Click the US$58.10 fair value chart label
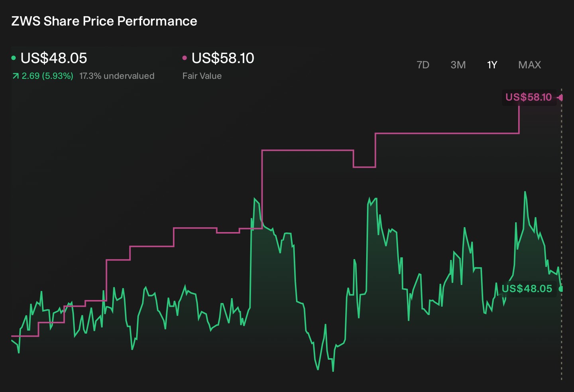This screenshot has height=392, width=574. (x=529, y=97)
